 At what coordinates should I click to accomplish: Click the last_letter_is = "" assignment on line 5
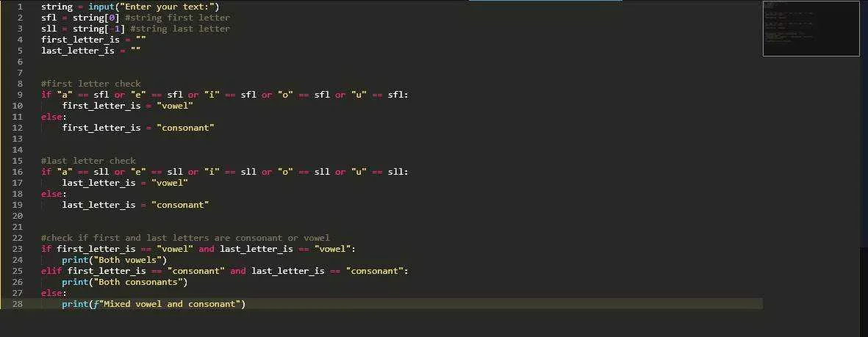pos(91,51)
